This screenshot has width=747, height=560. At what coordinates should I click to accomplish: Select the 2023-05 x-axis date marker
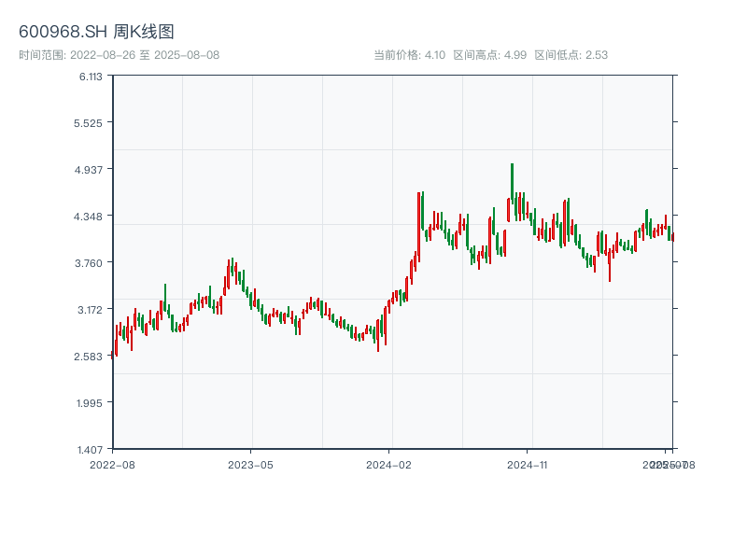pyautogui.click(x=250, y=464)
